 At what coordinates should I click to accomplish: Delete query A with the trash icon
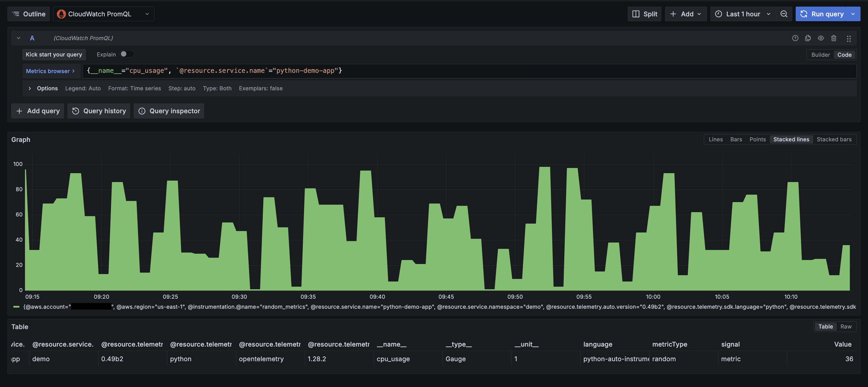pyautogui.click(x=834, y=38)
